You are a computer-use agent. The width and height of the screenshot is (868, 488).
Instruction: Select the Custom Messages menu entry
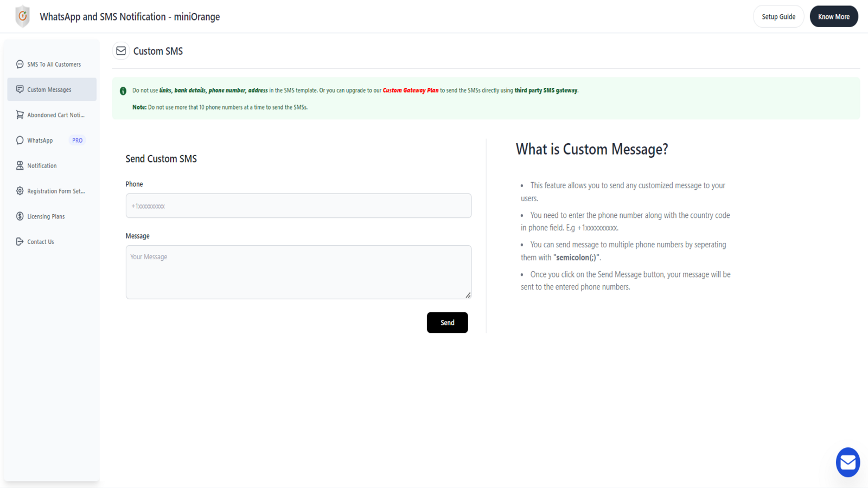click(49, 89)
